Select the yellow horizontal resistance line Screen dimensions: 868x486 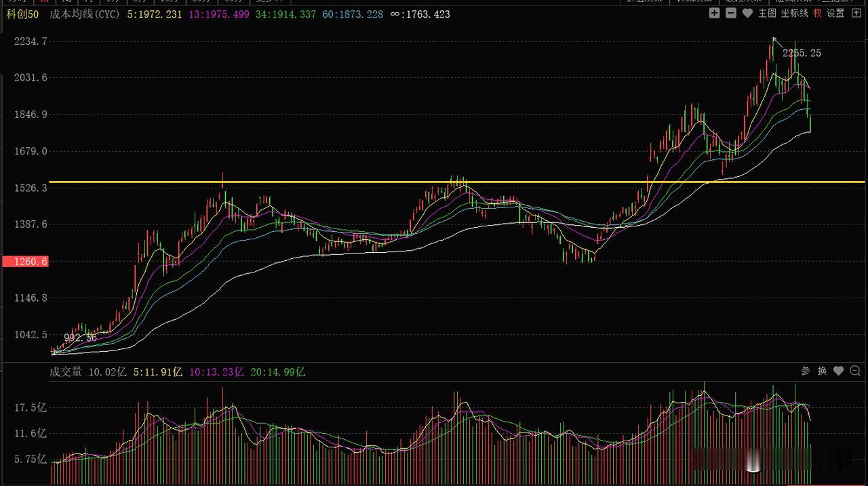pos(457,182)
